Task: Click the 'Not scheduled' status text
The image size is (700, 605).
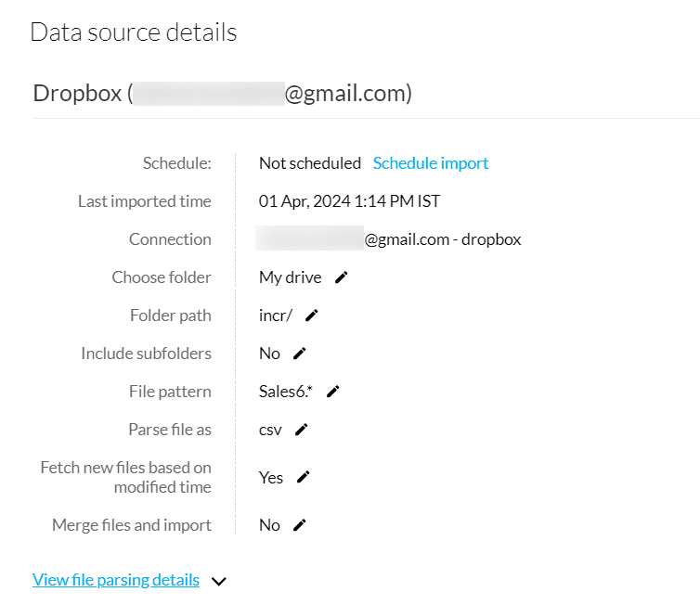Action: pyautogui.click(x=310, y=163)
